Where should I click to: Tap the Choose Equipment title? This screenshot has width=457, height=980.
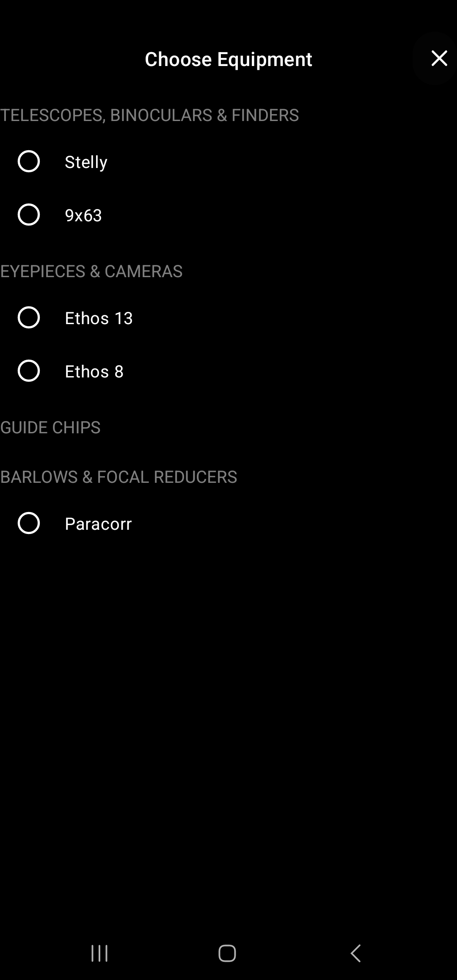pos(228,59)
